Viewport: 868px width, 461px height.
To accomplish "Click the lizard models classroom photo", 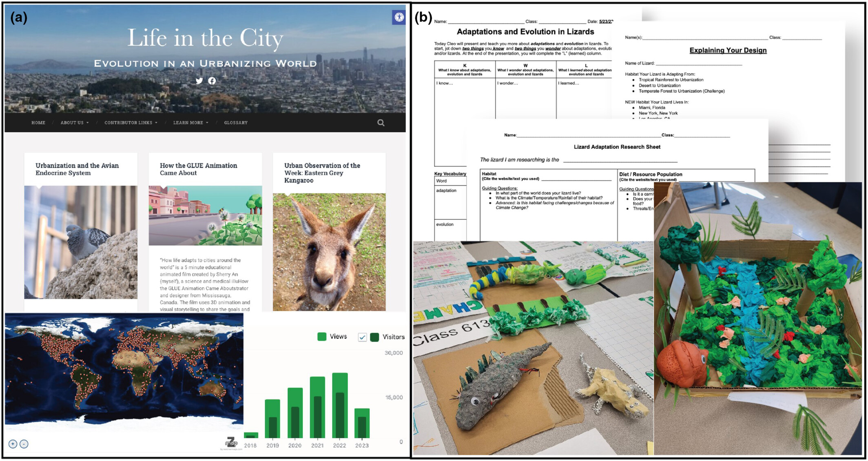I will click(533, 348).
